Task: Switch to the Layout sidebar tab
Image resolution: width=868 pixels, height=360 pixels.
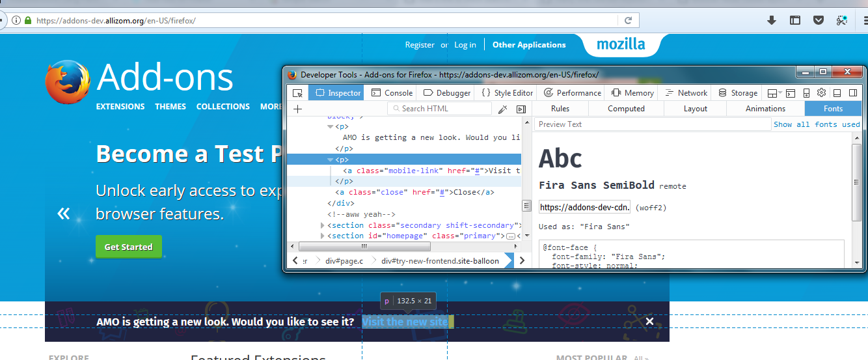Action: 695,109
